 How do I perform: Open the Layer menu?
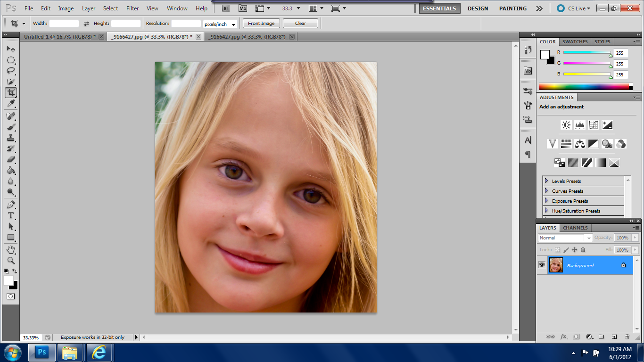pos(89,8)
